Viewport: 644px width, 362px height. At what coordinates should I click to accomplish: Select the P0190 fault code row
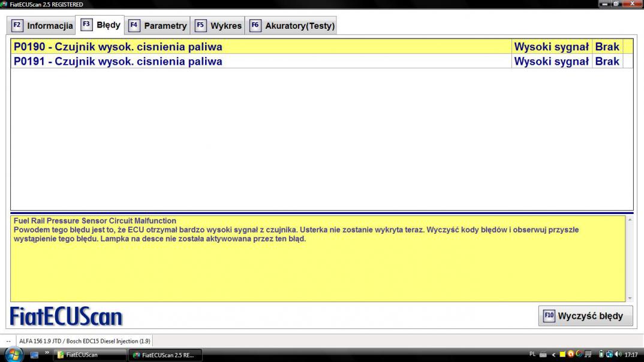322,46
